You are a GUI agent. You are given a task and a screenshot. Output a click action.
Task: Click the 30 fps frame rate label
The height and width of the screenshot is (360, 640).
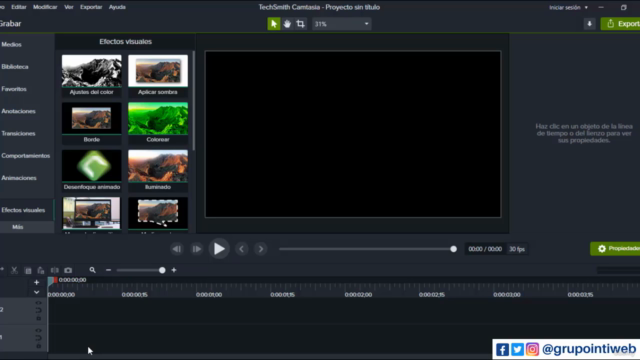517,249
